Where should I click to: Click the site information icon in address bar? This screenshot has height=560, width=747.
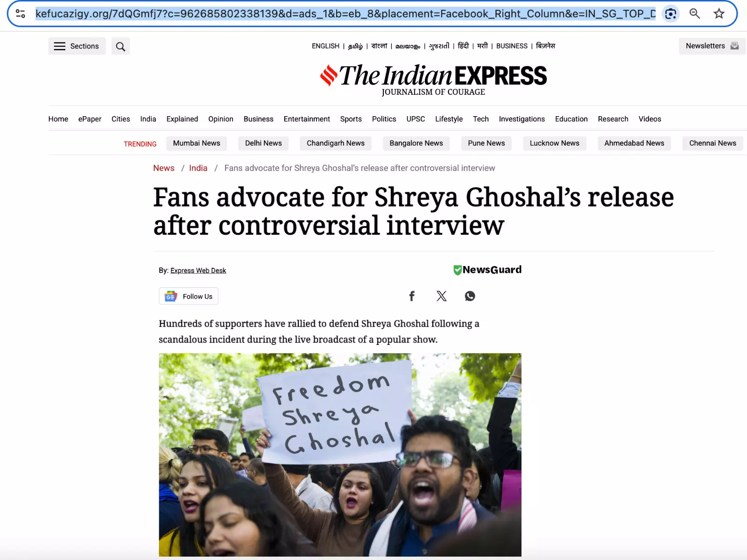[21, 14]
